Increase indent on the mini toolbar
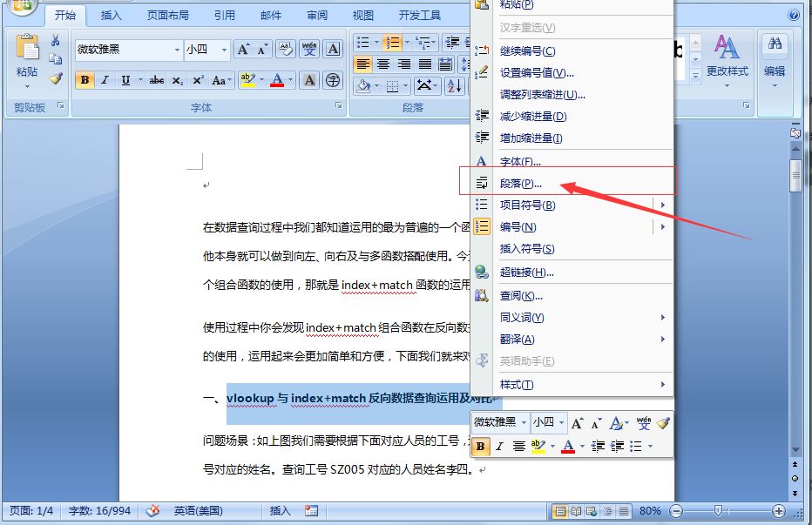 (x=616, y=447)
